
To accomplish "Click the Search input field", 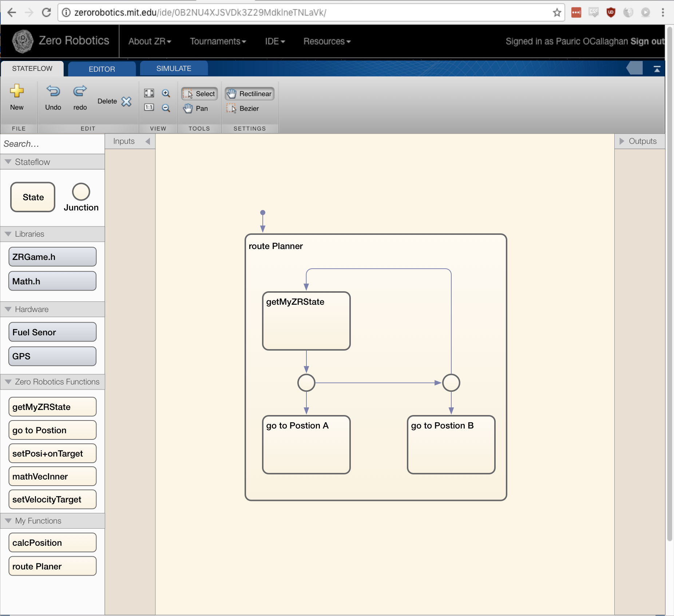I will pyautogui.click(x=52, y=144).
